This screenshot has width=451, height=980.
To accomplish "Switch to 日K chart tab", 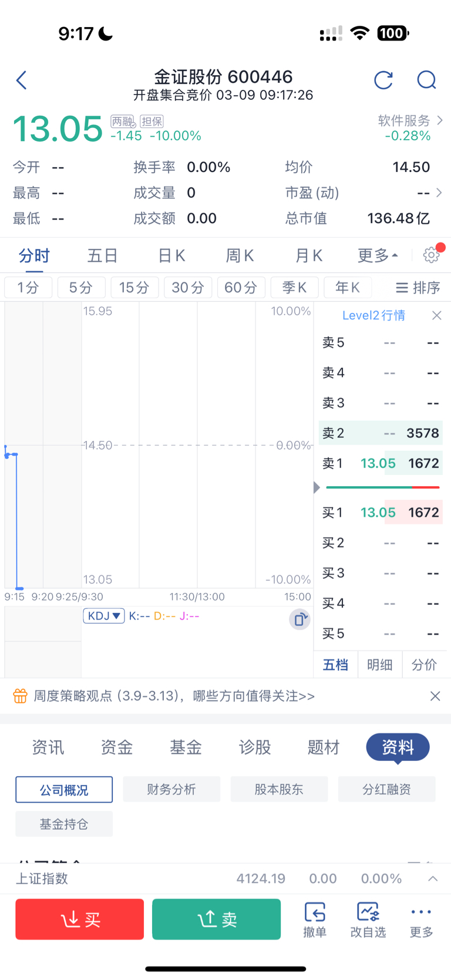I will (171, 255).
